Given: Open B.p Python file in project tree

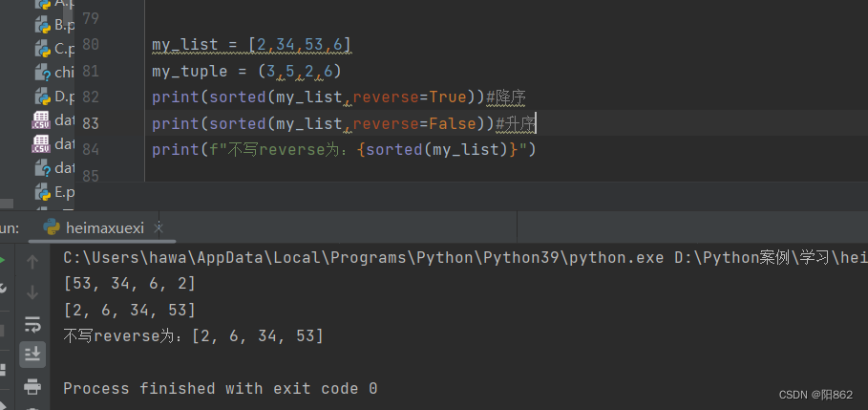Looking at the screenshot, I should click(54, 25).
